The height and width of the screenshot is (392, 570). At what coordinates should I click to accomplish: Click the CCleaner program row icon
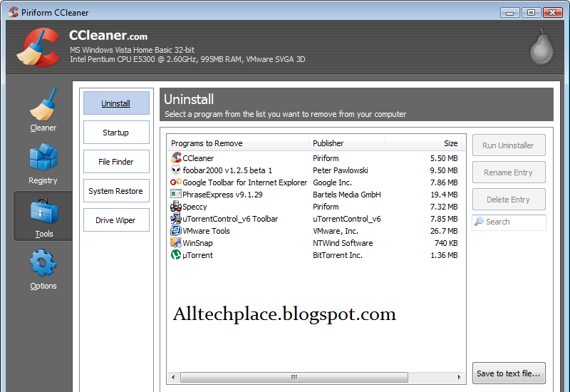(176, 158)
